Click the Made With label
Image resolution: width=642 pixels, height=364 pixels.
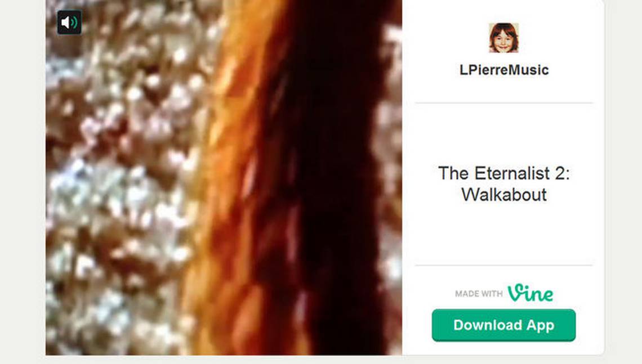[479, 294]
